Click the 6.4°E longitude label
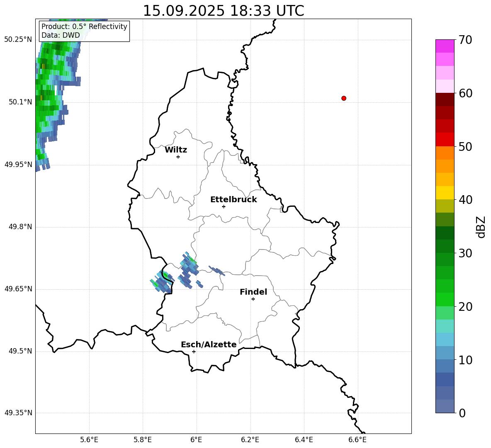This screenshot has height=448, width=491. coord(304,440)
